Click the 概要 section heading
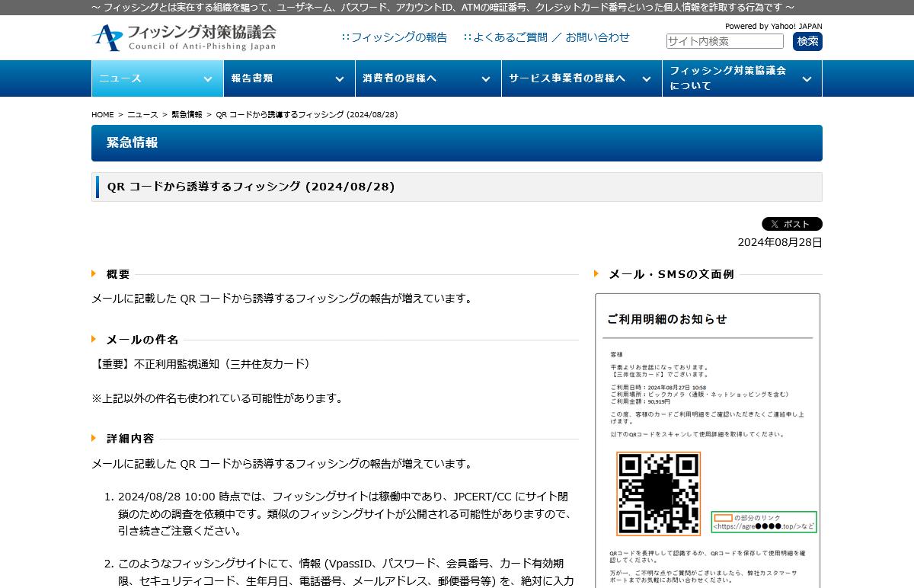This screenshot has width=914, height=588. click(x=118, y=274)
